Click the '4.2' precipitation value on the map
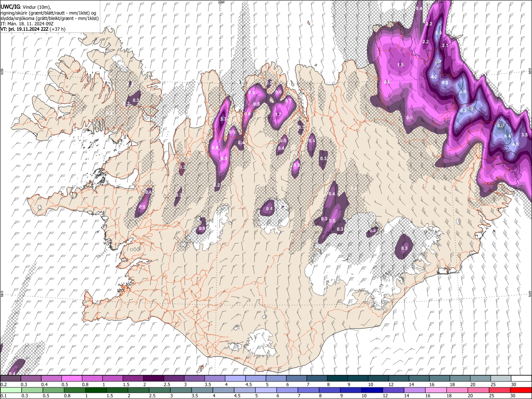 click(434, 77)
